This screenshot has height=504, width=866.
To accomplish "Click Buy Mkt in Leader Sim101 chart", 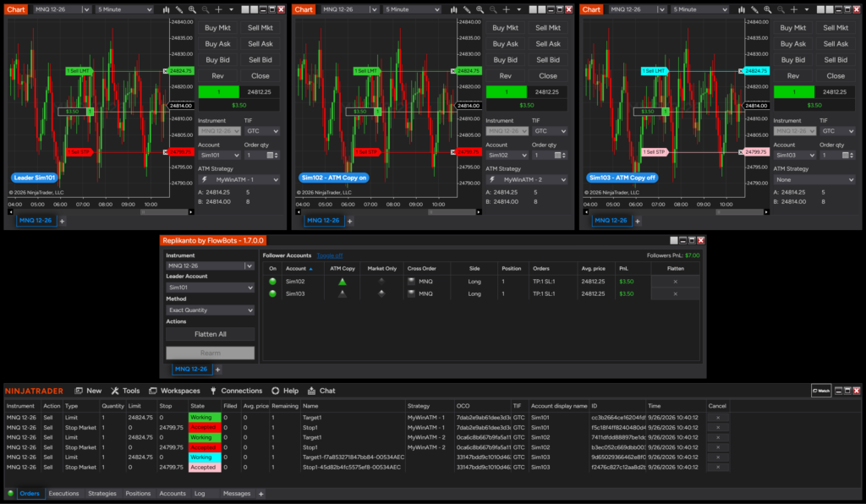I will (217, 28).
